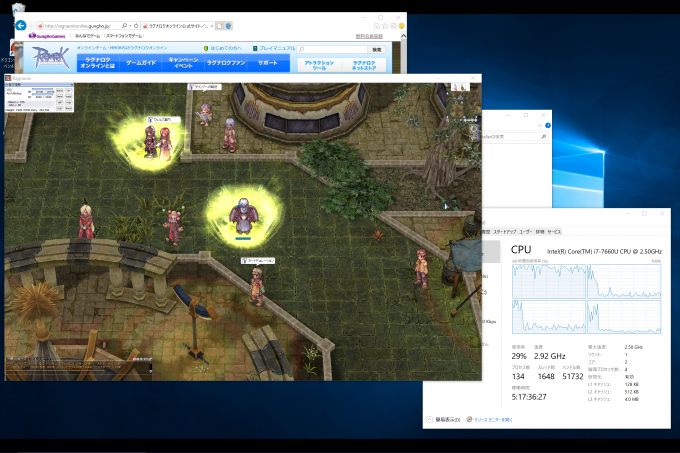Screen dimensions: 680x453
Task: Open the キャンペーンイベント menu
Action: 183,63
